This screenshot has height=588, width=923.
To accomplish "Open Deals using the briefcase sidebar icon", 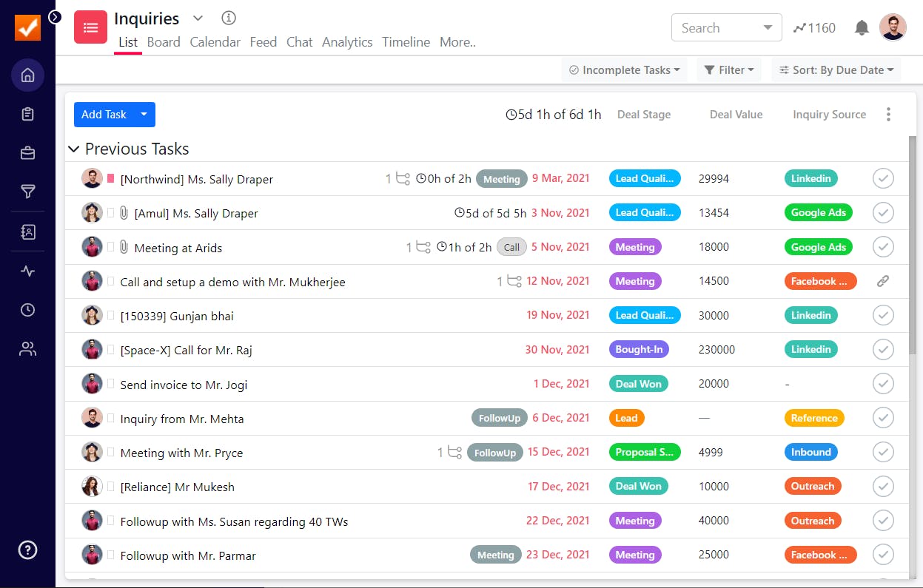I will click(x=27, y=152).
